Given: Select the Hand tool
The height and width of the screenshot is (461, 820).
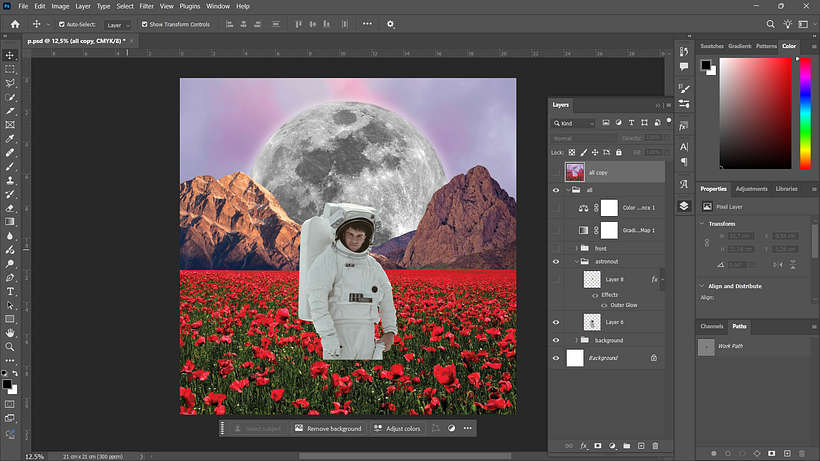Looking at the screenshot, I should point(10,333).
